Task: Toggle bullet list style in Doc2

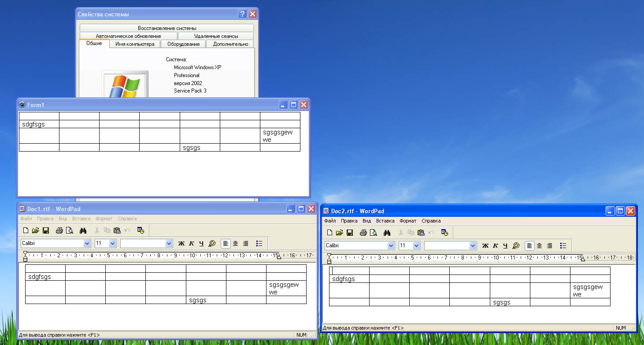Action: coord(563,246)
